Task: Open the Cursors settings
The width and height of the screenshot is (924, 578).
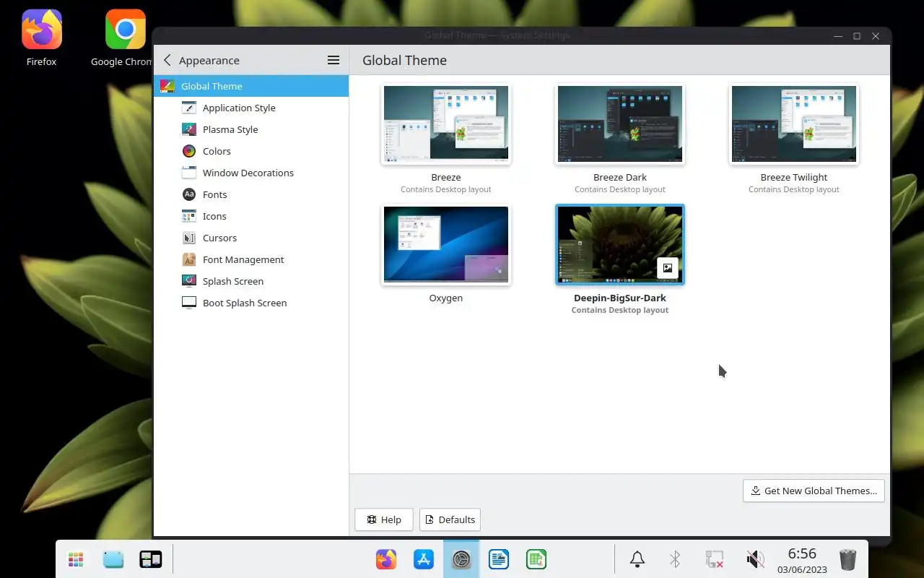Action: 251,238
